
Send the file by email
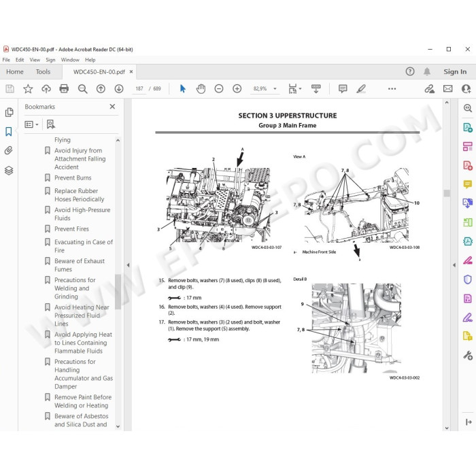(x=447, y=88)
